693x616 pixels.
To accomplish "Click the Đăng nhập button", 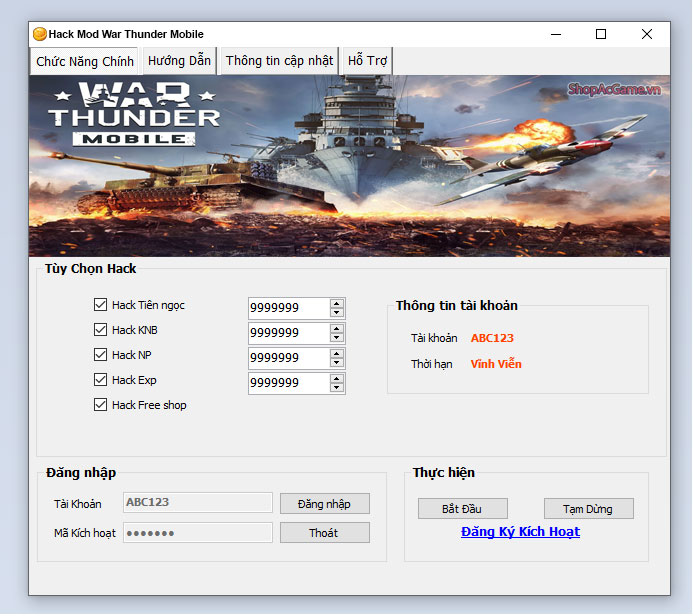I will click(325, 504).
